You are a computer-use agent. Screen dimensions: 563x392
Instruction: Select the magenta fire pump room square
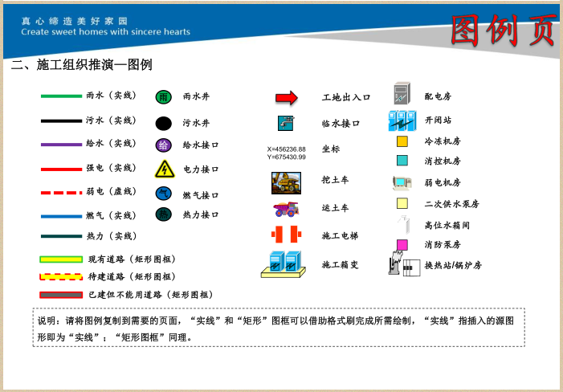point(402,245)
